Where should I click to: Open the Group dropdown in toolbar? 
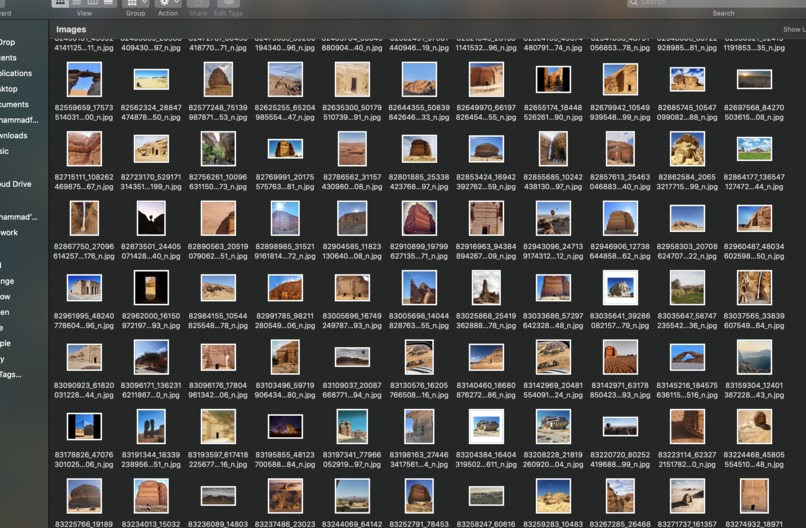[136, 3]
